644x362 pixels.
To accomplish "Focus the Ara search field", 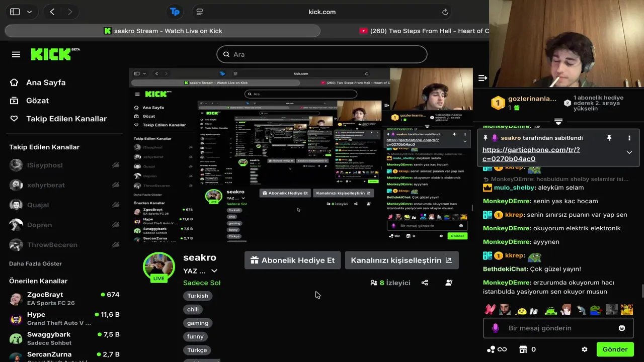I will (x=322, y=54).
